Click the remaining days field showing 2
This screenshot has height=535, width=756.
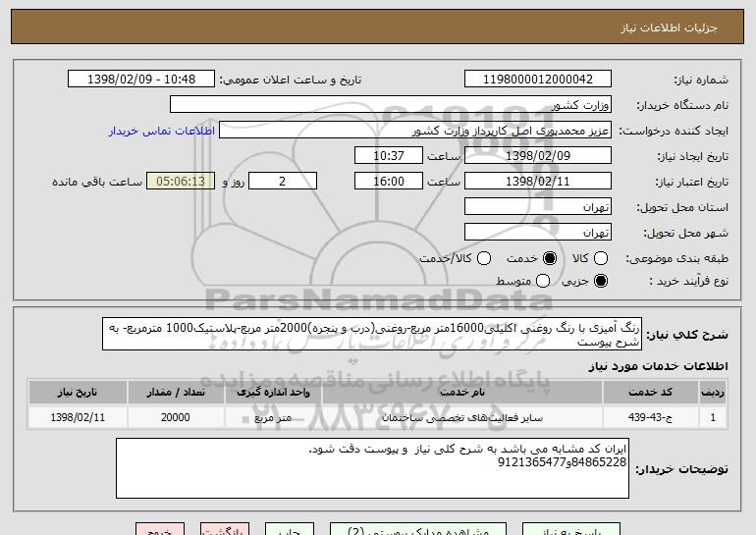point(283,182)
